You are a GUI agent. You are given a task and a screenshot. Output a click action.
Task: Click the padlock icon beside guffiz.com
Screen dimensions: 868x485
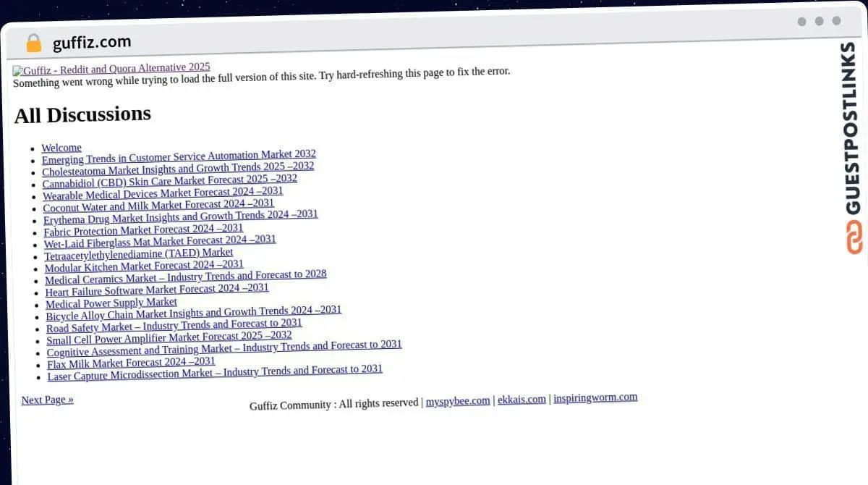[x=33, y=43]
